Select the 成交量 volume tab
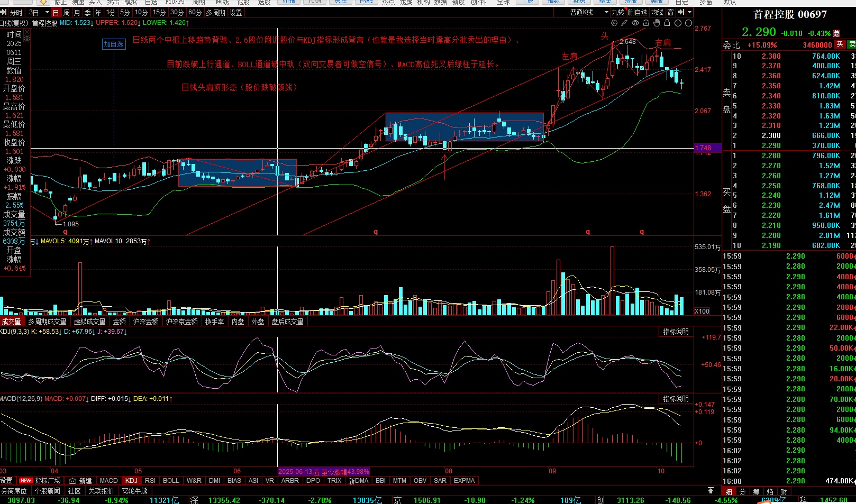The image size is (856, 504). (x=11, y=322)
